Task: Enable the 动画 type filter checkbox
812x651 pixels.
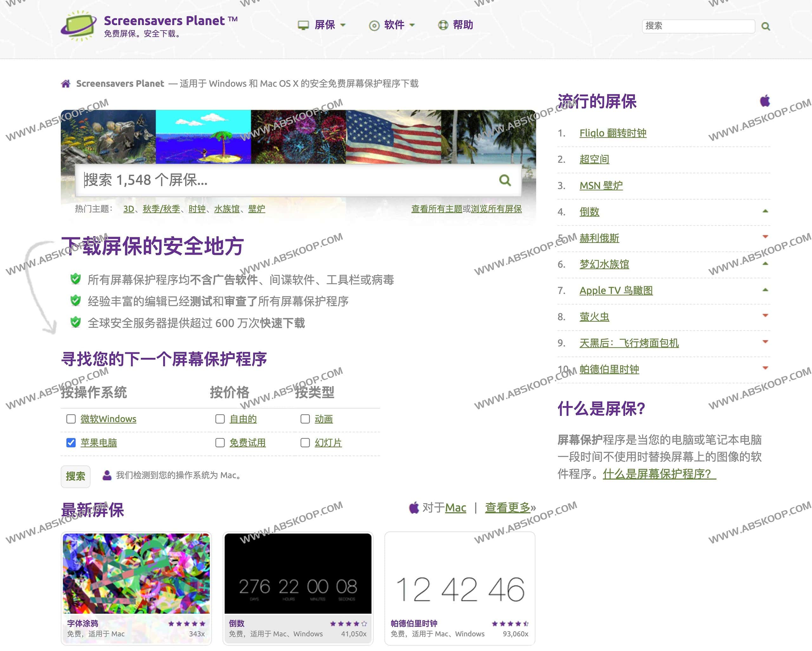Action: tap(305, 419)
